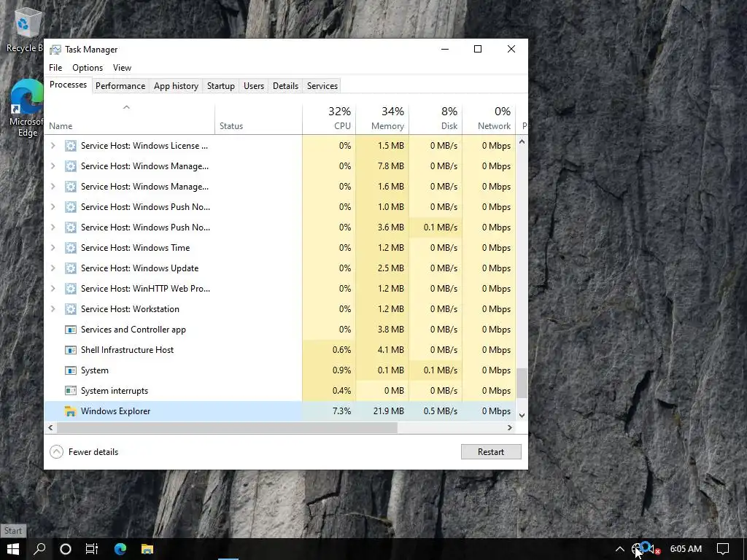Click the horizontal scrollbar thumb

point(227,427)
